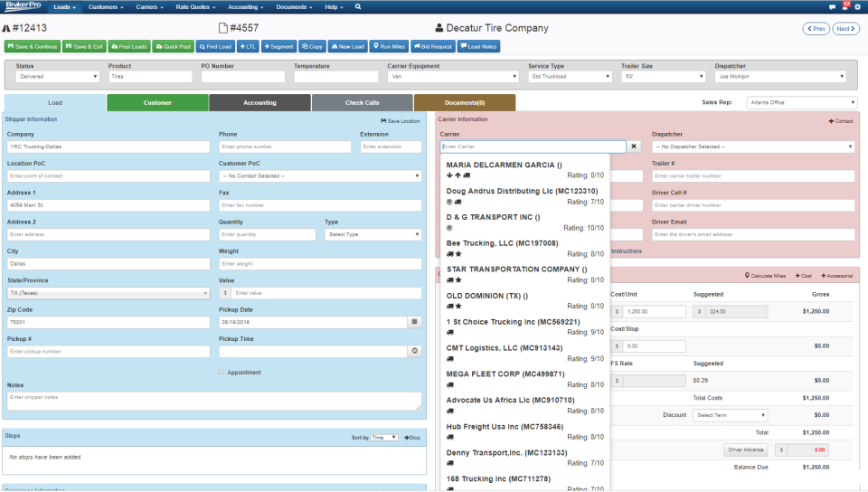
Task: Click the Enter Carrier input field
Action: (533, 147)
